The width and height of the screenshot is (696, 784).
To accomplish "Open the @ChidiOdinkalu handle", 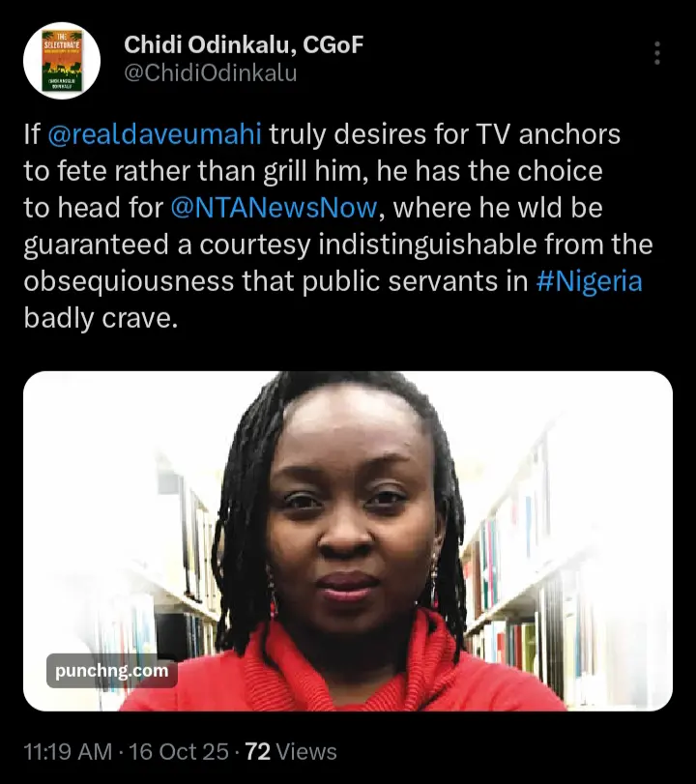I will coord(210,73).
